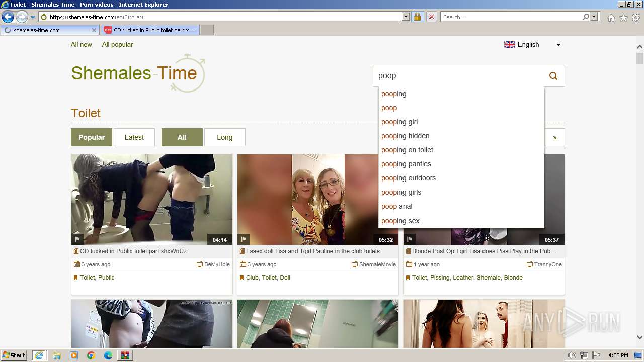The height and width of the screenshot is (362, 644).
Task: Go back with the browser Back arrow
Action: (8, 17)
